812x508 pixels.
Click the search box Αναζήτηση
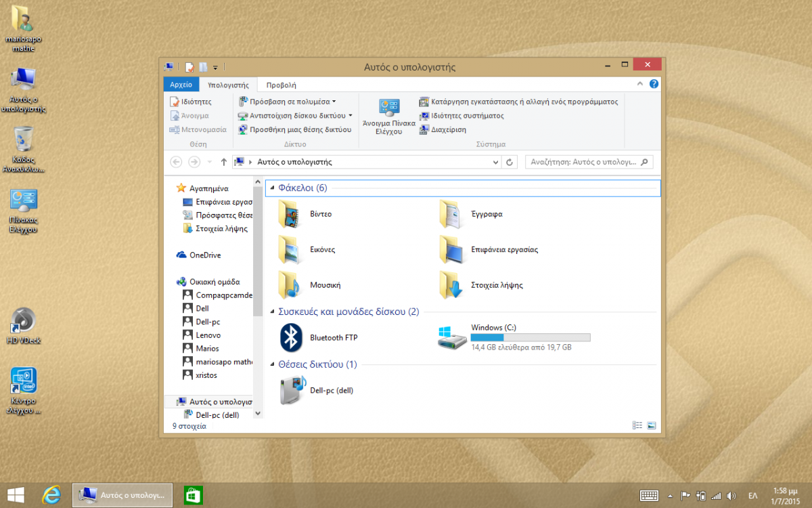coord(589,163)
